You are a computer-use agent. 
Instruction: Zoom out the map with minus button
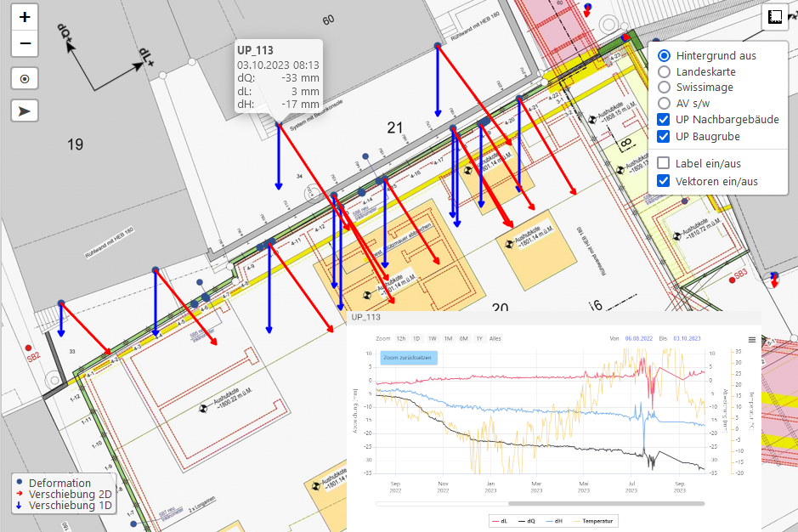pos(25,42)
